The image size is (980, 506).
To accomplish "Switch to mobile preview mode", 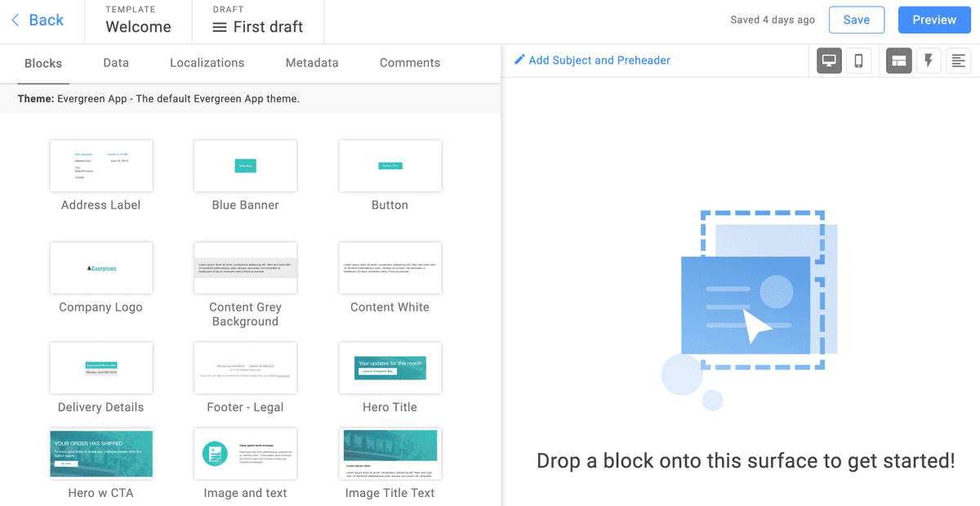I will pos(859,60).
